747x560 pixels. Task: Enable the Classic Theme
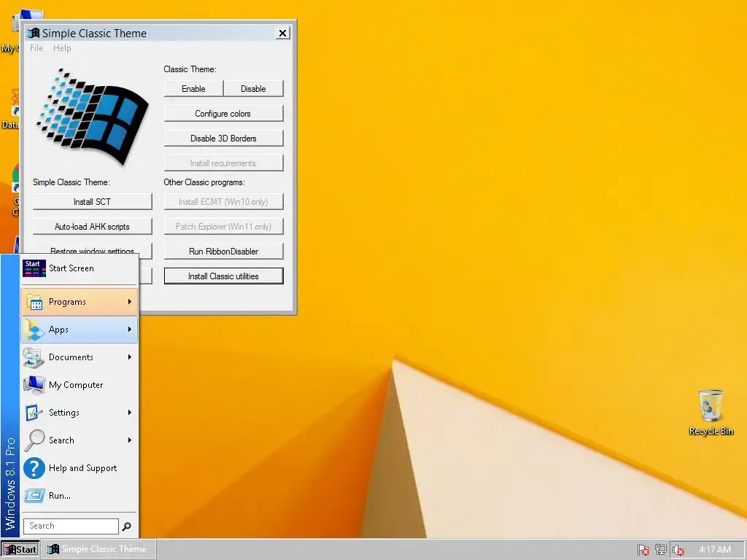193,89
